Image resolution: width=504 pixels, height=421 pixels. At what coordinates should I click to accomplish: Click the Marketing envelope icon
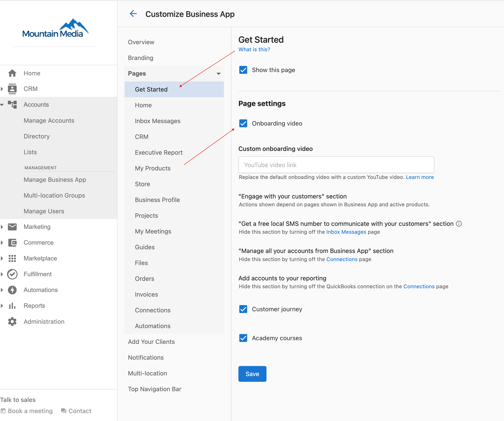12,227
